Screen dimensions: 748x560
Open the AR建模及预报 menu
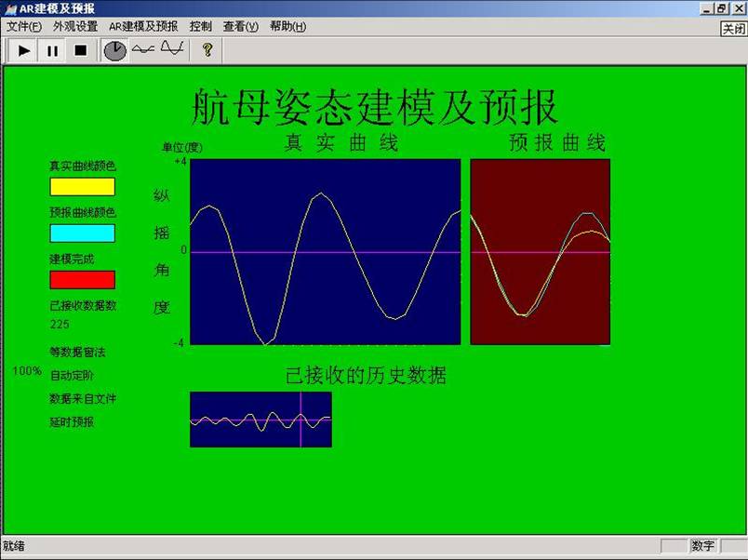(143, 27)
